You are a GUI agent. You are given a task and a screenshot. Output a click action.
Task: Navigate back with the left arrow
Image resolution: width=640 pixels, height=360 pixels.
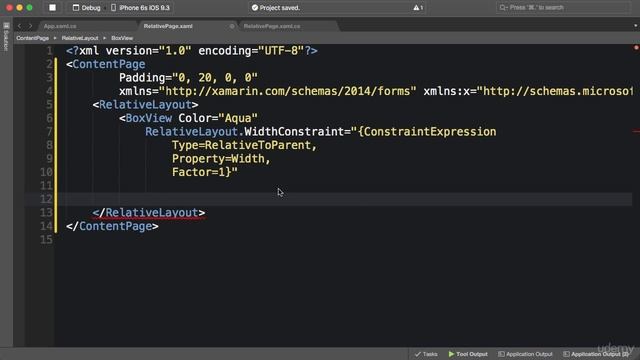point(19,26)
